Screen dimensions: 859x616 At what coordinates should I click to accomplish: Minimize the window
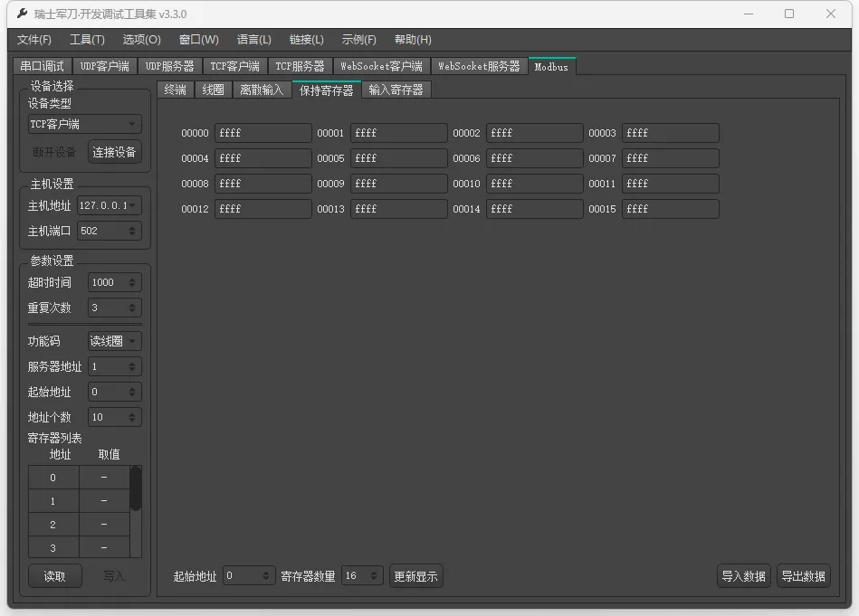749,14
